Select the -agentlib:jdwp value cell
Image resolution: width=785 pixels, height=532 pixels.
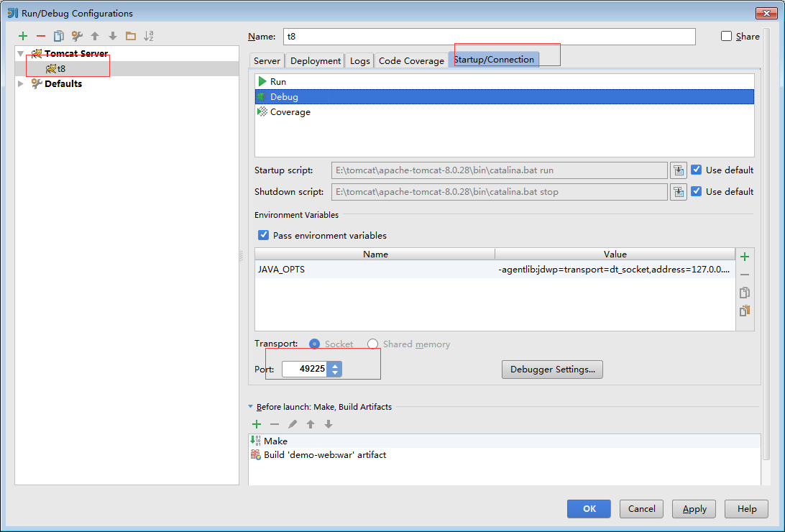point(615,270)
